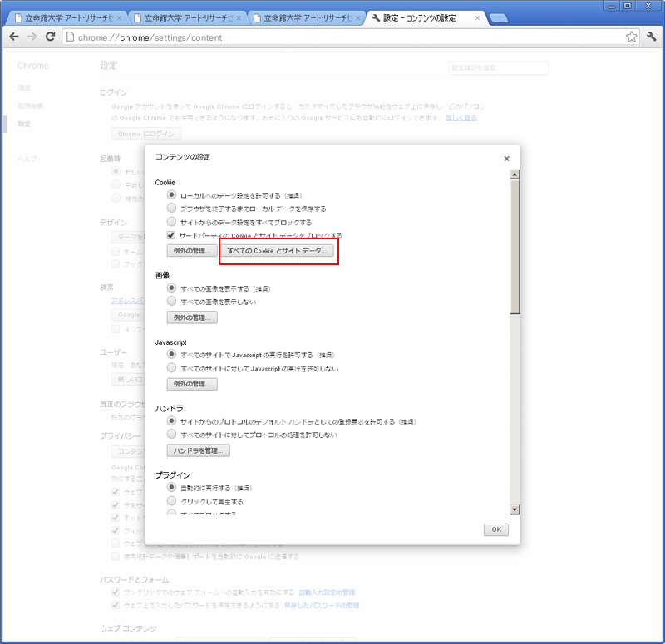Open 履歴 in the Chrome sidebar
This screenshot has width=665, height=644.
click(24, 88)
